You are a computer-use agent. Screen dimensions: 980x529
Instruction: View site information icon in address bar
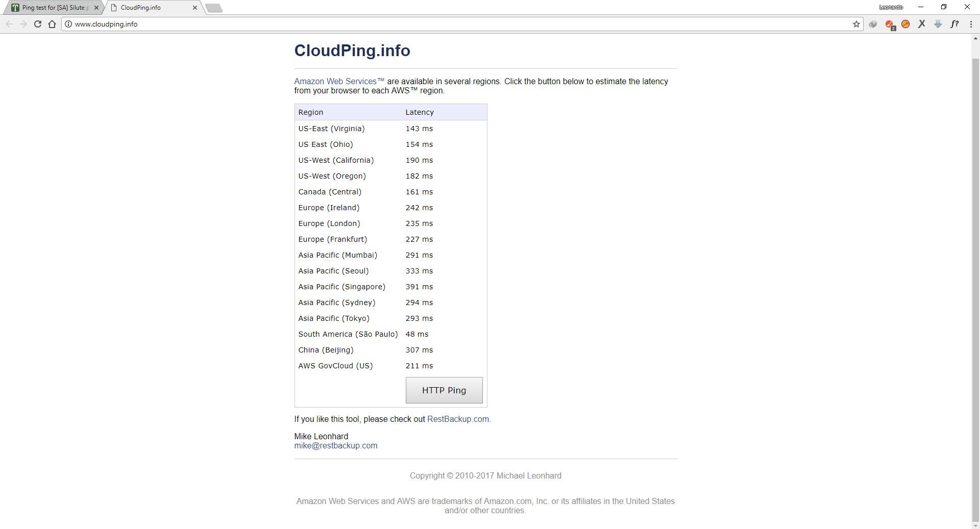tap(68, 24)
